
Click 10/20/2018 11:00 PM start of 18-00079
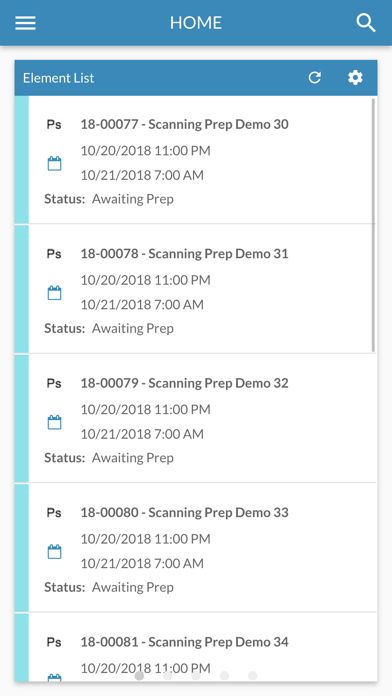(145, 410)
